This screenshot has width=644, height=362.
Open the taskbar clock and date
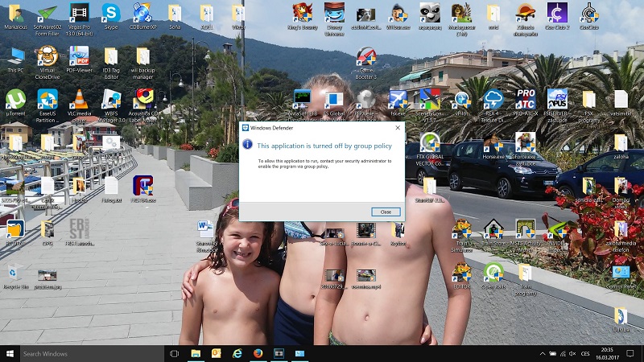608,354
